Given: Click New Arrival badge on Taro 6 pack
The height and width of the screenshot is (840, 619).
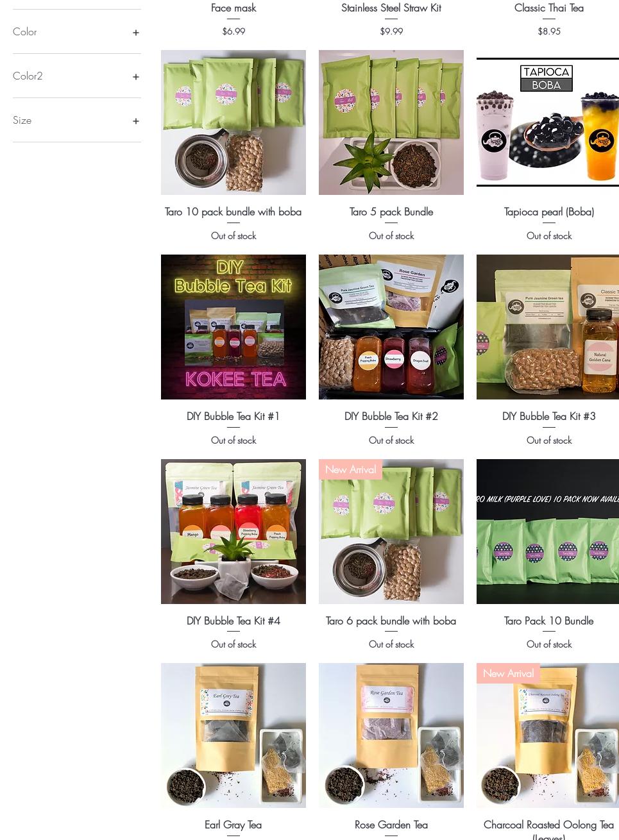Looking at the screenshot, I should tap(350, 469).
